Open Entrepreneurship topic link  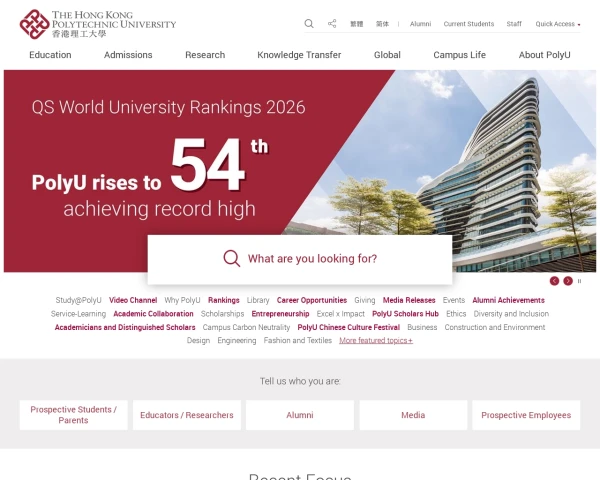pyautogui.click(x=280, y=314)
